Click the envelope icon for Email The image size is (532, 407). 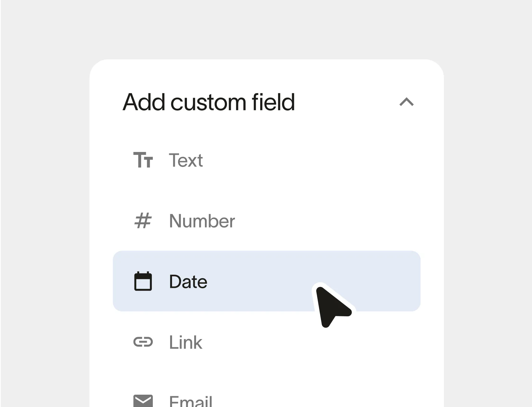[143, 401]
